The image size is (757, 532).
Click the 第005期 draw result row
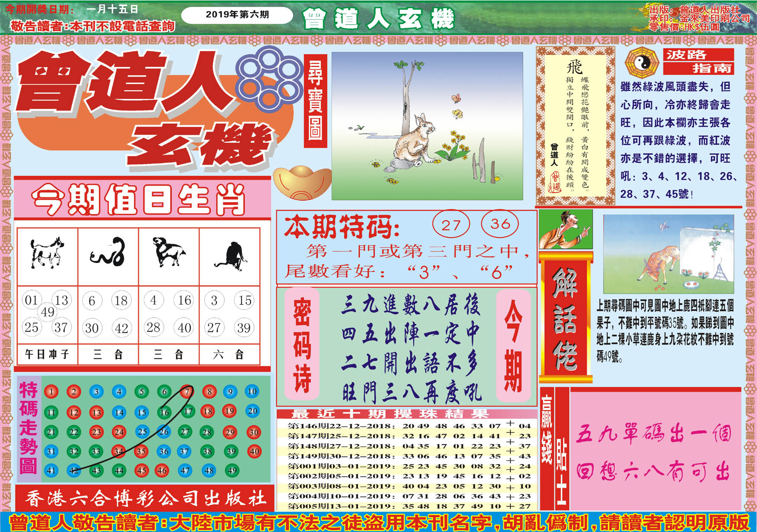[407, 506]
